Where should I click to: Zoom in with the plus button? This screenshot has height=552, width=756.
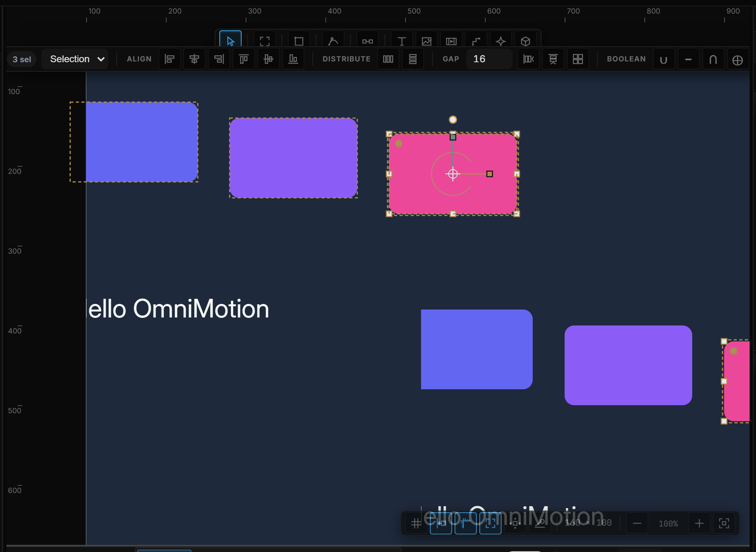[x=699, y=523]
